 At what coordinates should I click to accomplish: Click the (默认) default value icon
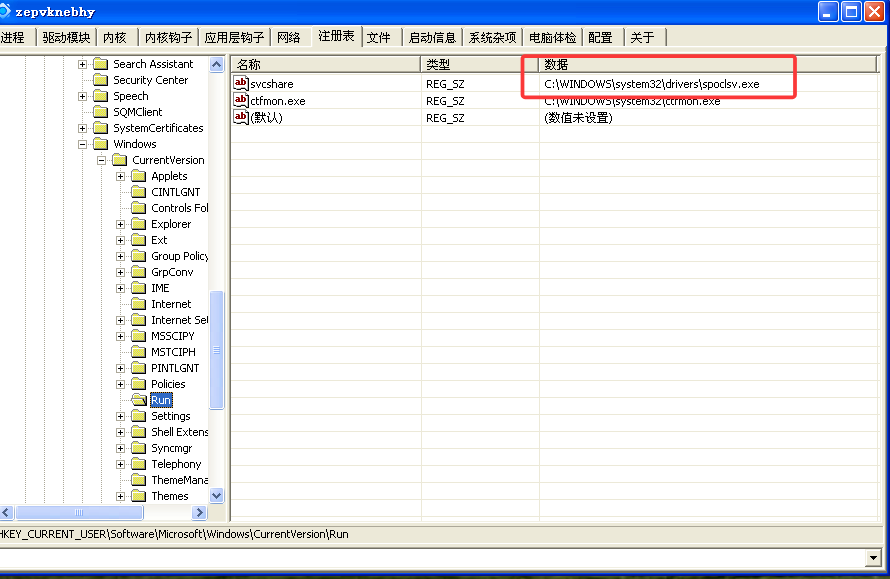point(240,118)
